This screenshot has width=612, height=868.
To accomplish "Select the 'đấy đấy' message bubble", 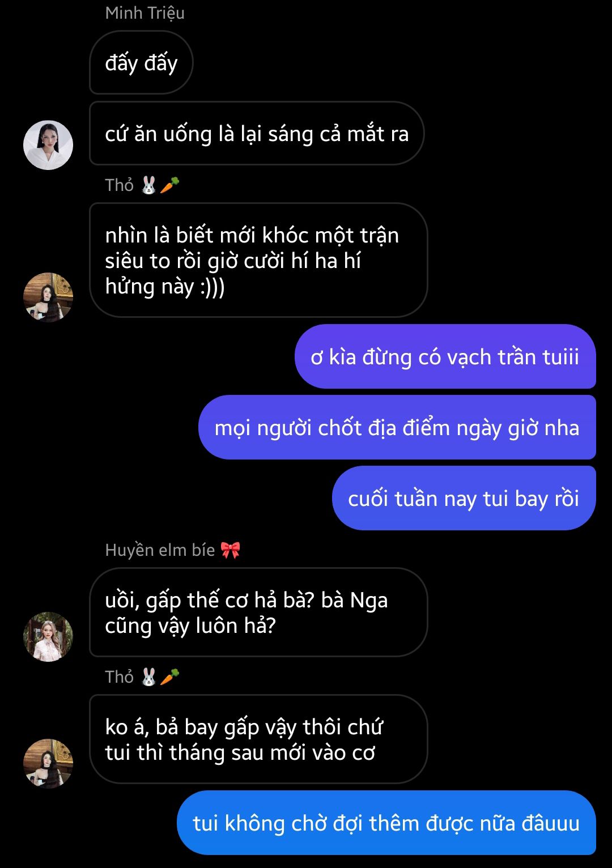I will click(141, 62).
